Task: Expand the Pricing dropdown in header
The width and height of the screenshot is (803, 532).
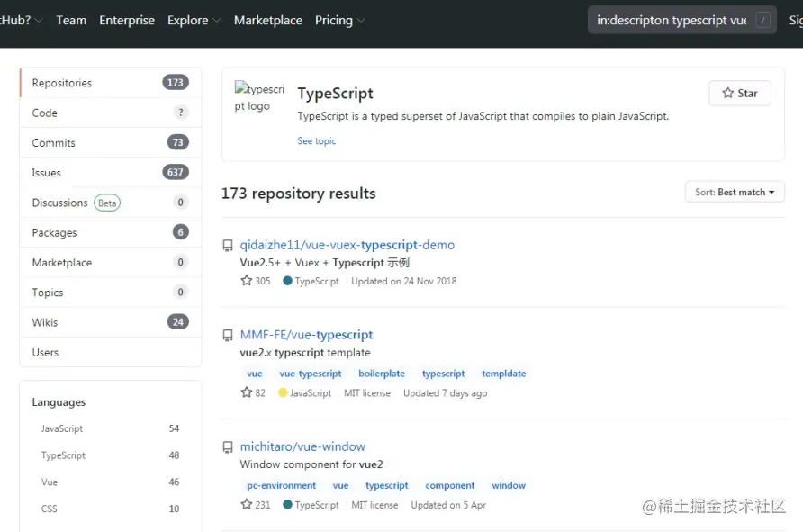Action: (339, 20)
